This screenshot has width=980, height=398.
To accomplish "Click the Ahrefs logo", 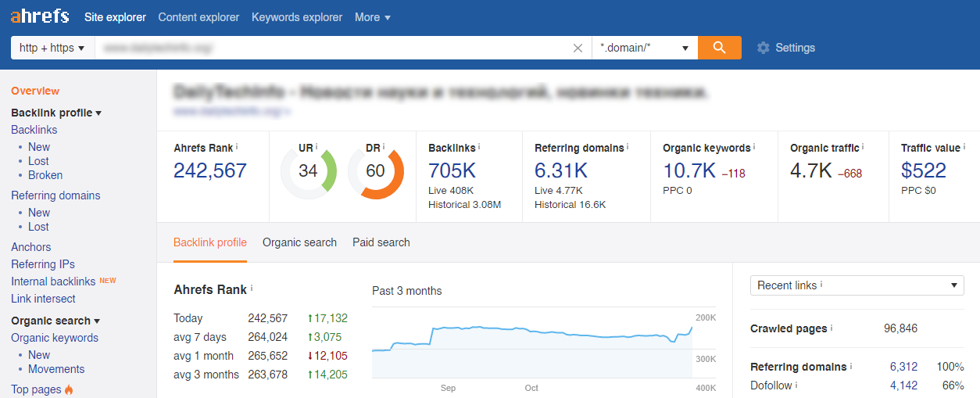I will tap(40, 16).
